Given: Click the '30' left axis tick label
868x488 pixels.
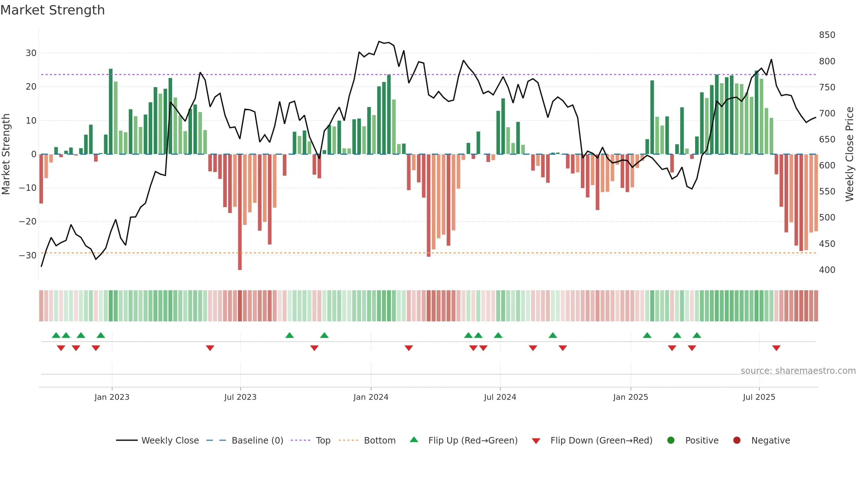Looking at the screenshot, I should 31,53.
